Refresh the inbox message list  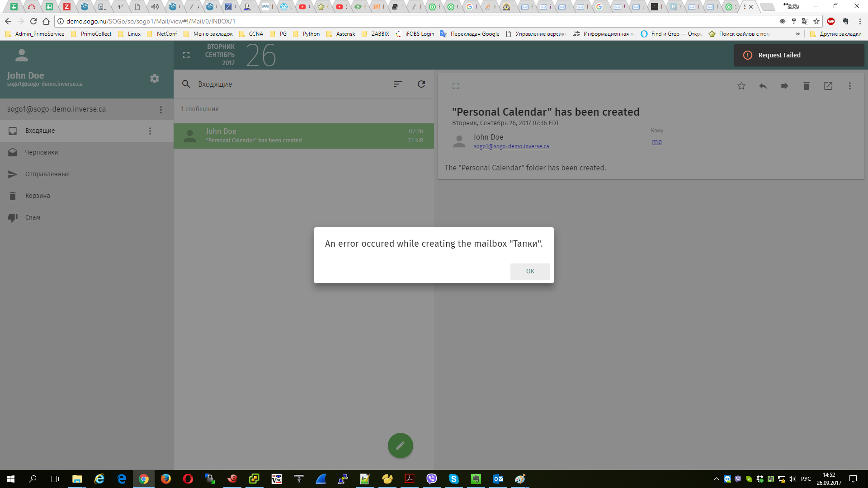coord(421,84)
